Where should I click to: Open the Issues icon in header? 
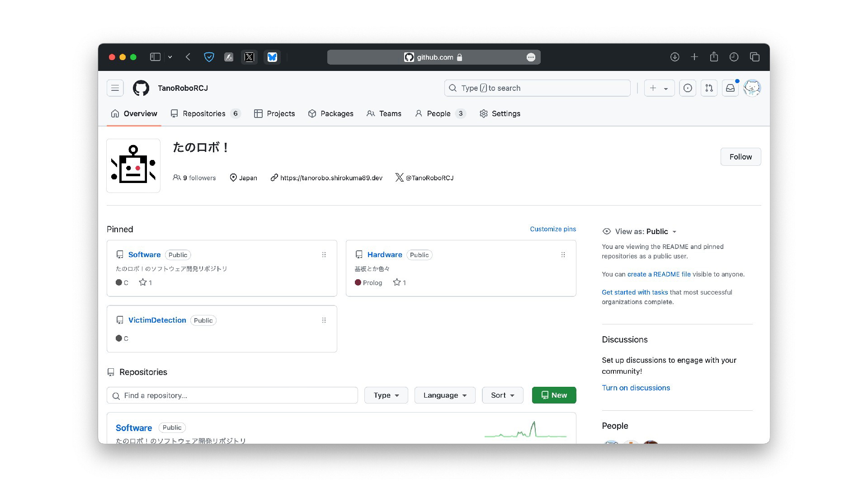688,88
